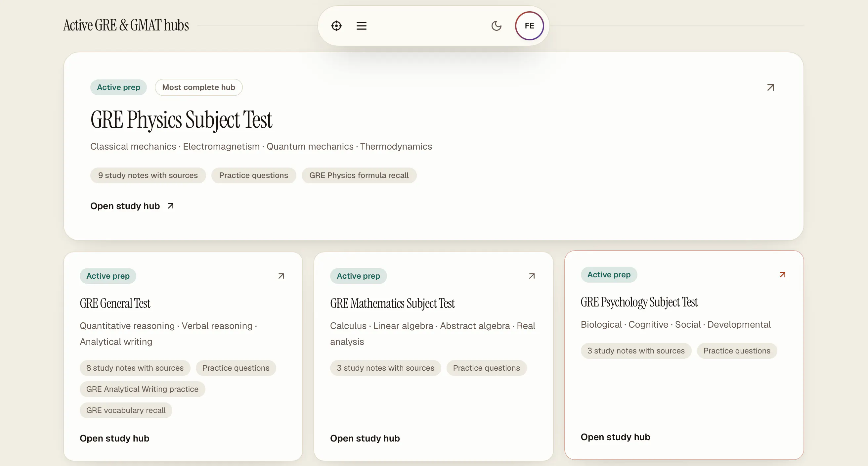Click the GRE Psychology Subject Test title
Image resolution: width=868 pixels, height=466 pixels.
(x=639, y=302)
